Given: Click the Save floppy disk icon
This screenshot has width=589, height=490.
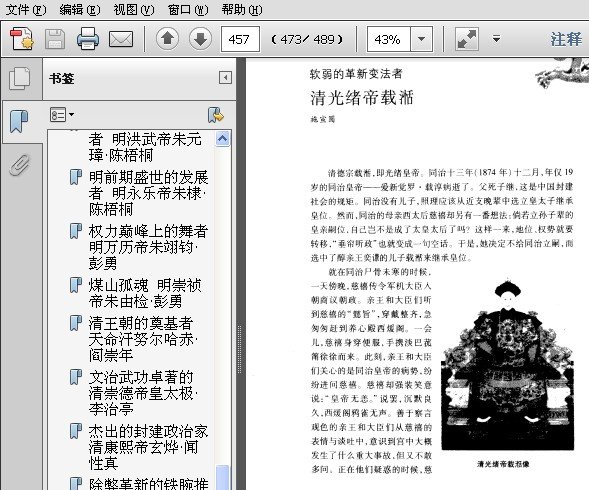Looking at the screenshot, I should point(55,39).
